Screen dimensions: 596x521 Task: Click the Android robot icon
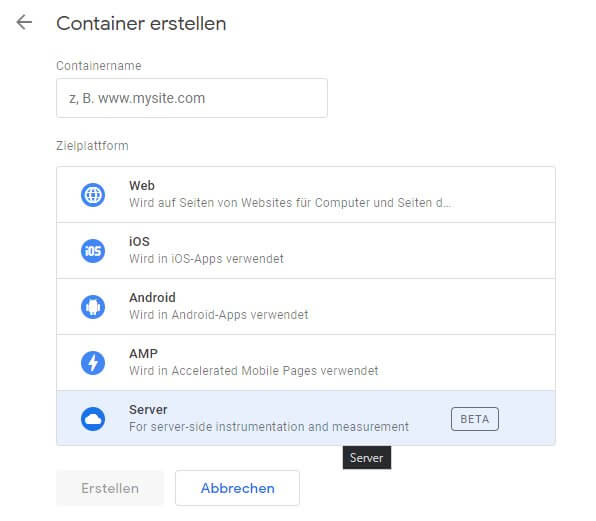tap(93, 307)
